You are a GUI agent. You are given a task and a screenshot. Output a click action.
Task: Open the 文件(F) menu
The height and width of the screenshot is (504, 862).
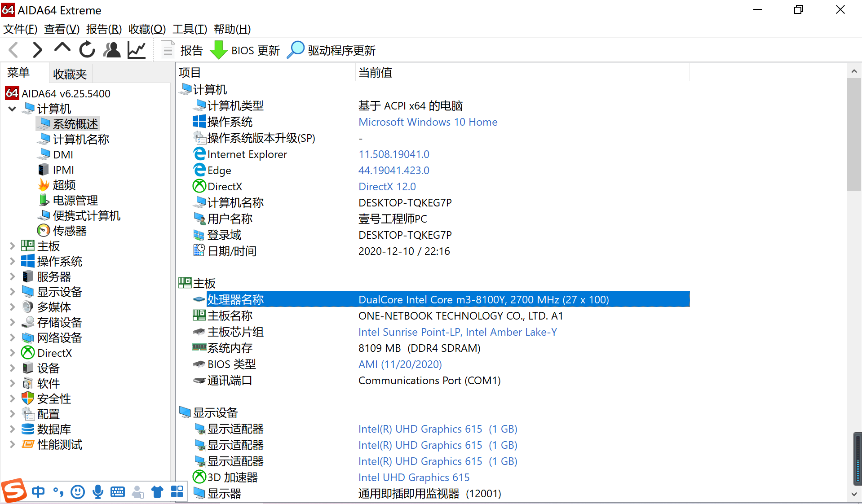point(20,29)
